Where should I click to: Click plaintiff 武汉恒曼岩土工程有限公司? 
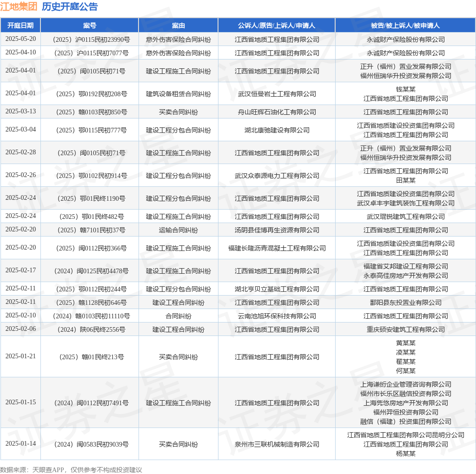(277, 94)
